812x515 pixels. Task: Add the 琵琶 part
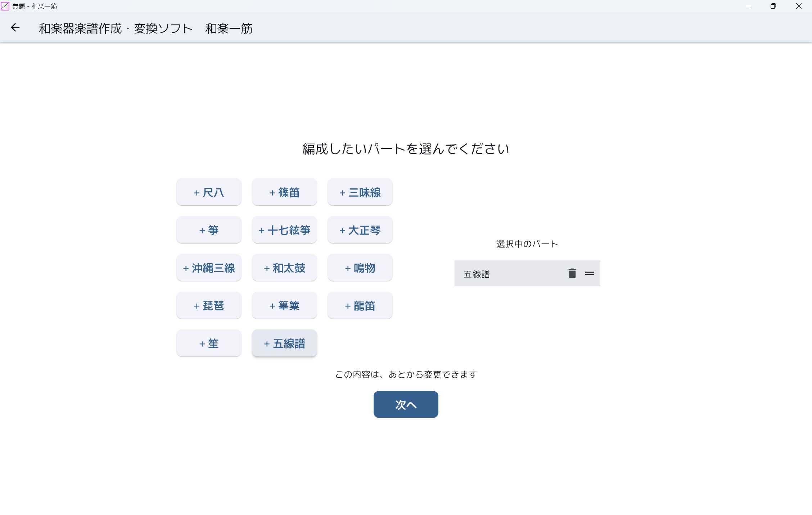tap(209, 306)
